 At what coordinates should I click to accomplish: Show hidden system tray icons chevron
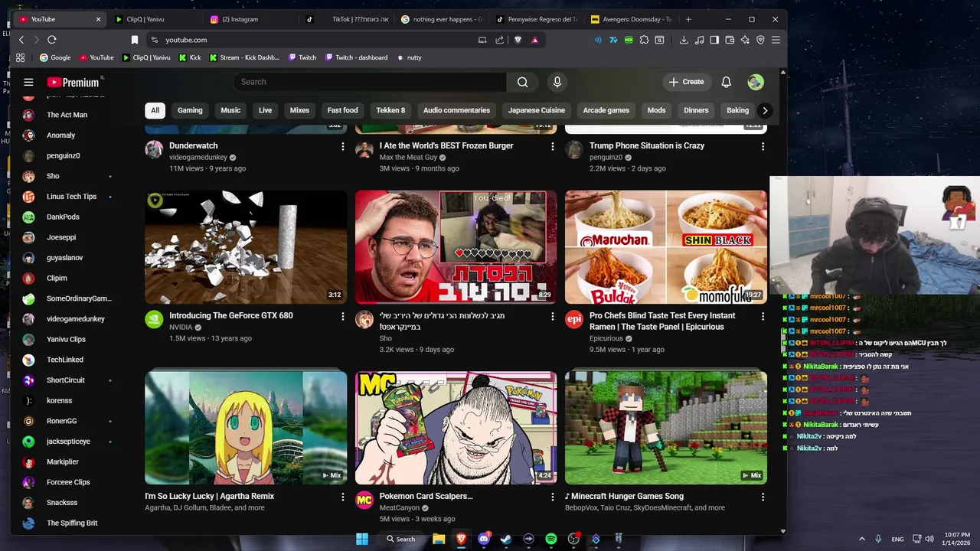pyautogui.click(x=861, y=539)
